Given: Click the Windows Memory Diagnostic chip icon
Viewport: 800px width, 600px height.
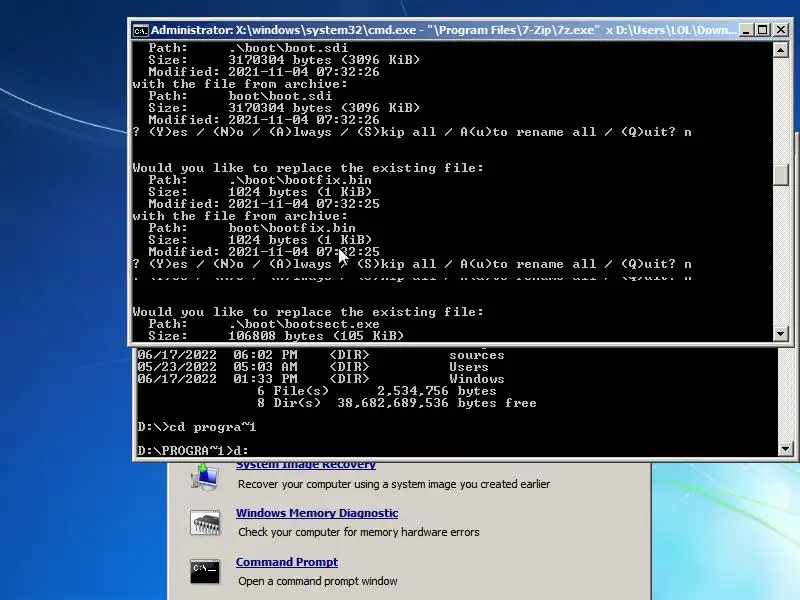Looking at the screenshot, I should click(205, 522).
